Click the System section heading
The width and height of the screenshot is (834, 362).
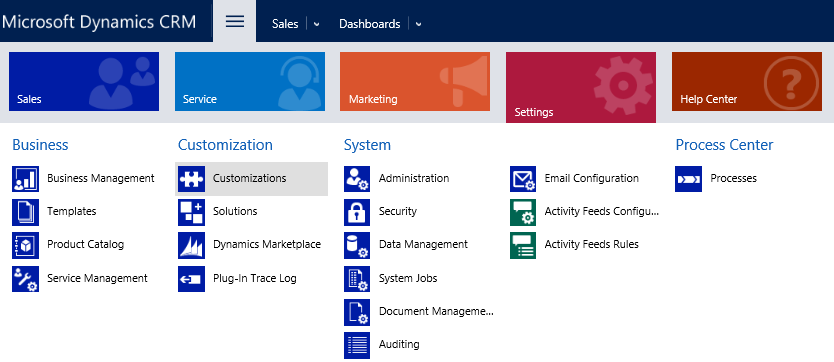click(368, 145)
